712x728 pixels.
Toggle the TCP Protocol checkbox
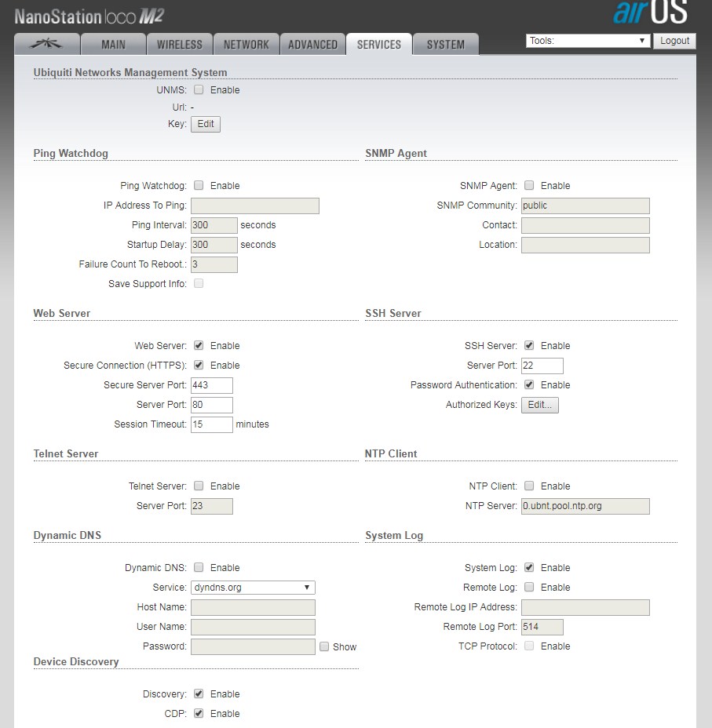[x=529, y=646]
